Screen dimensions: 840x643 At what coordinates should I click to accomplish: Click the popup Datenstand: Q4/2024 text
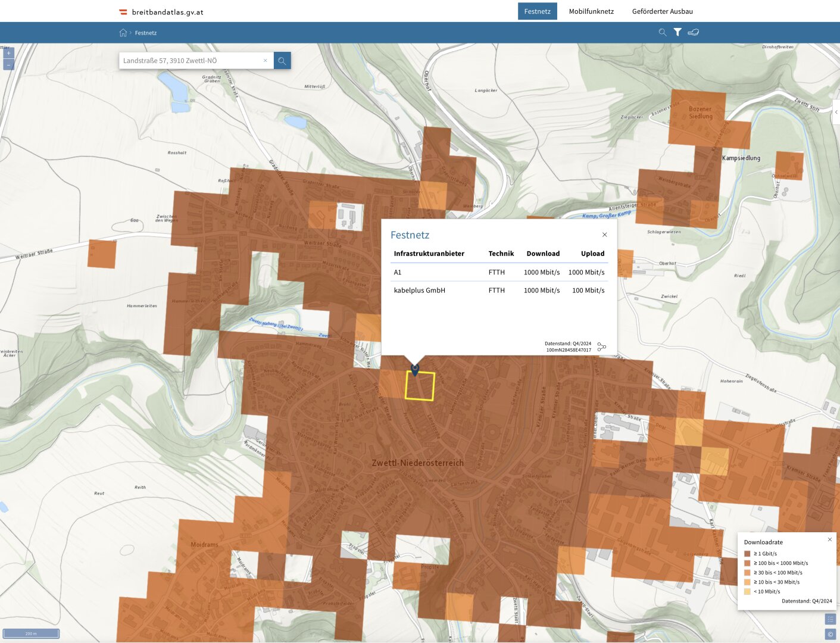pyautogui.click(x=568, y=344)
